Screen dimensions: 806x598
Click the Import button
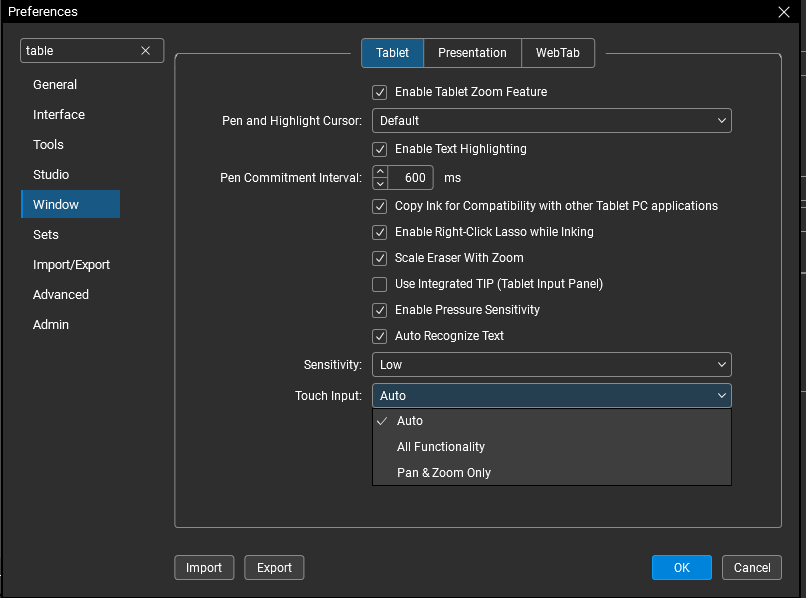pos(204,568)
